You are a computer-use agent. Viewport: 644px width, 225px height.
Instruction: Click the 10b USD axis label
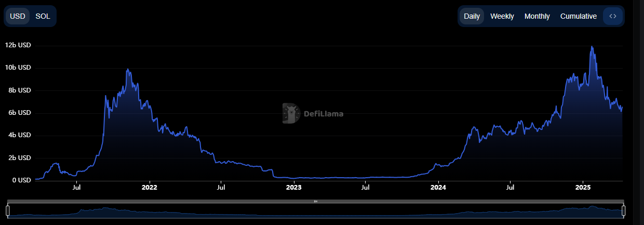click(18, 68)
